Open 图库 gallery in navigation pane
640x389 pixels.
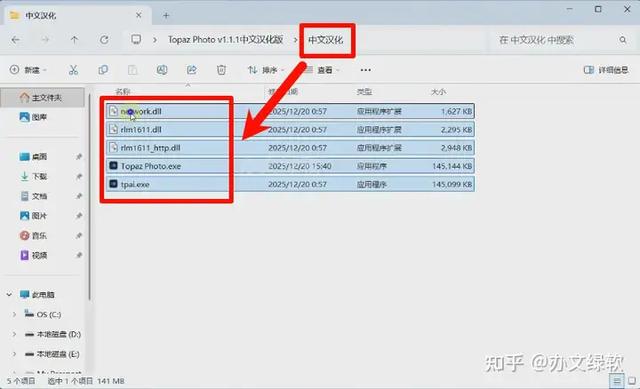pyautogui.click(x=33, y=117)
